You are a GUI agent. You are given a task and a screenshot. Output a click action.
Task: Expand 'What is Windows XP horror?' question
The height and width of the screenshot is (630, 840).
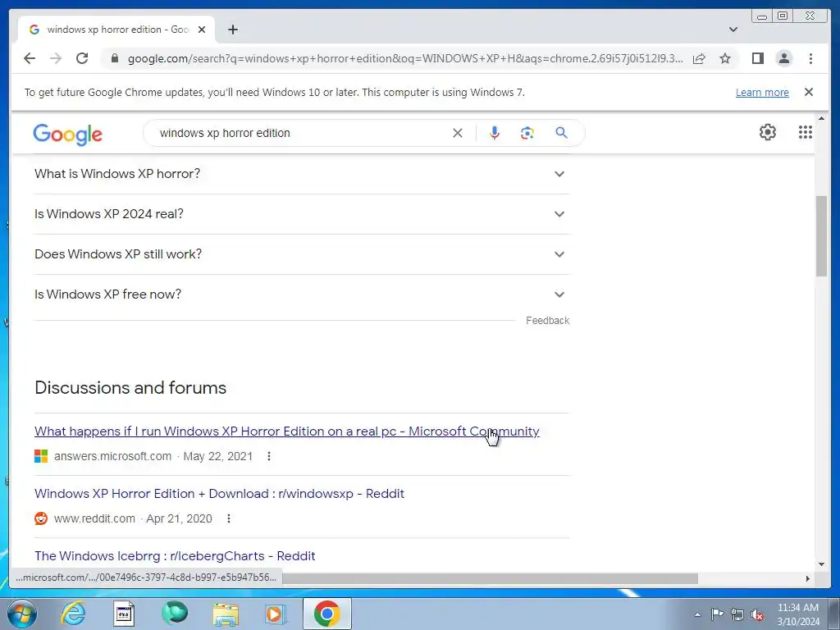click(x=302, y=174)
